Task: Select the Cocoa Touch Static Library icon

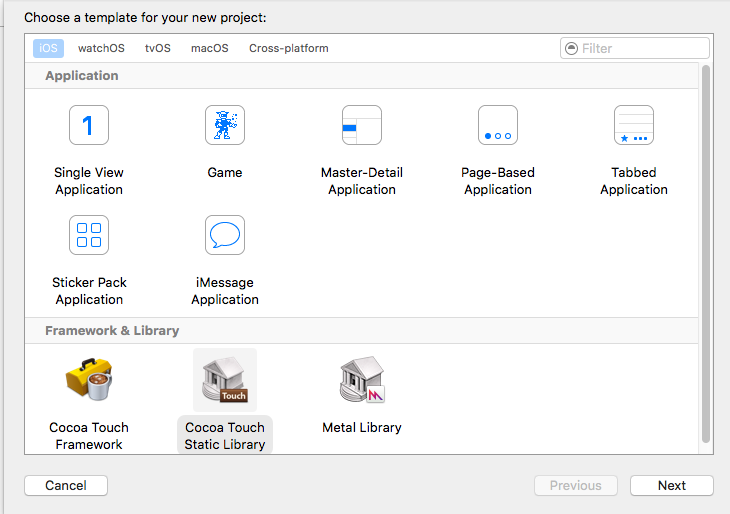Action: coord(225,379)
